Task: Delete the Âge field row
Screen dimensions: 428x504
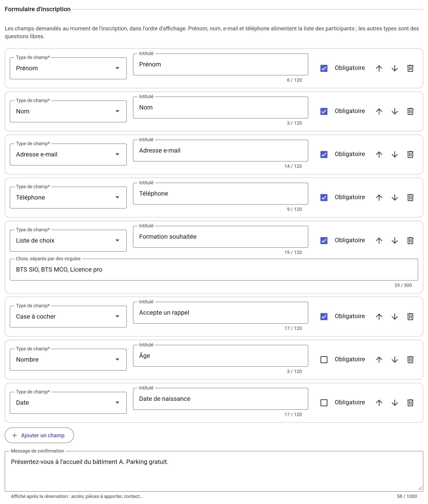Action: click(x=410, y=359)
